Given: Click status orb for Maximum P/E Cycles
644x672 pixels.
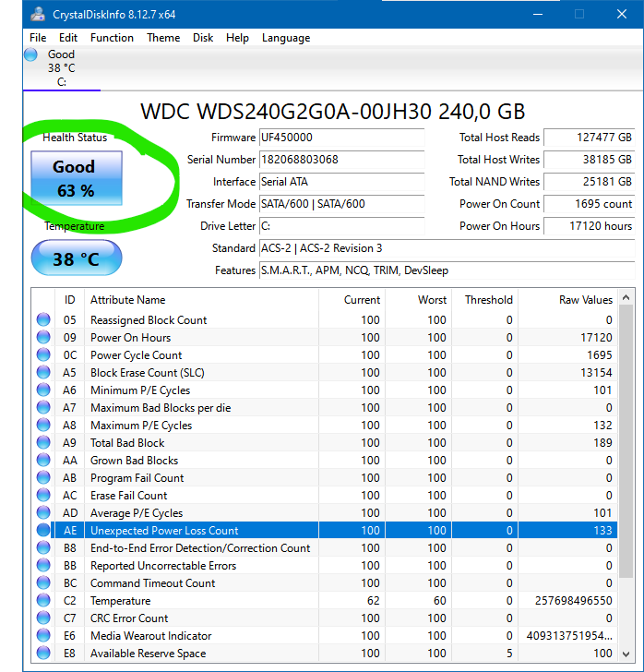Looking at the screenshot, I should click(x=43, y=426).
